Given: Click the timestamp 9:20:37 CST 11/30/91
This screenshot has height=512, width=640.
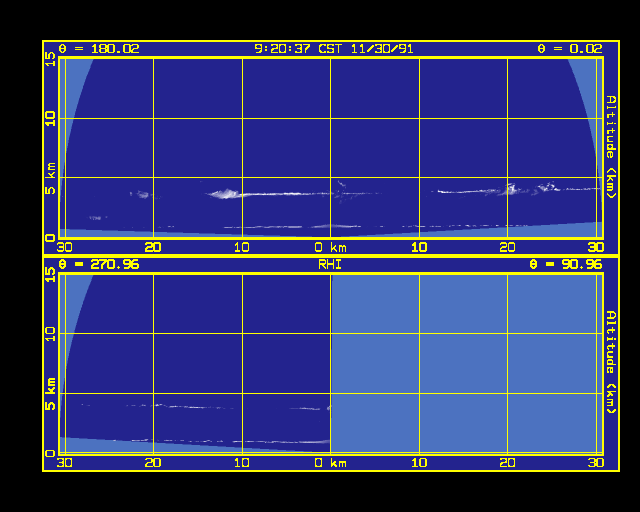Looking at the screenshot, I should coord(333,49).
